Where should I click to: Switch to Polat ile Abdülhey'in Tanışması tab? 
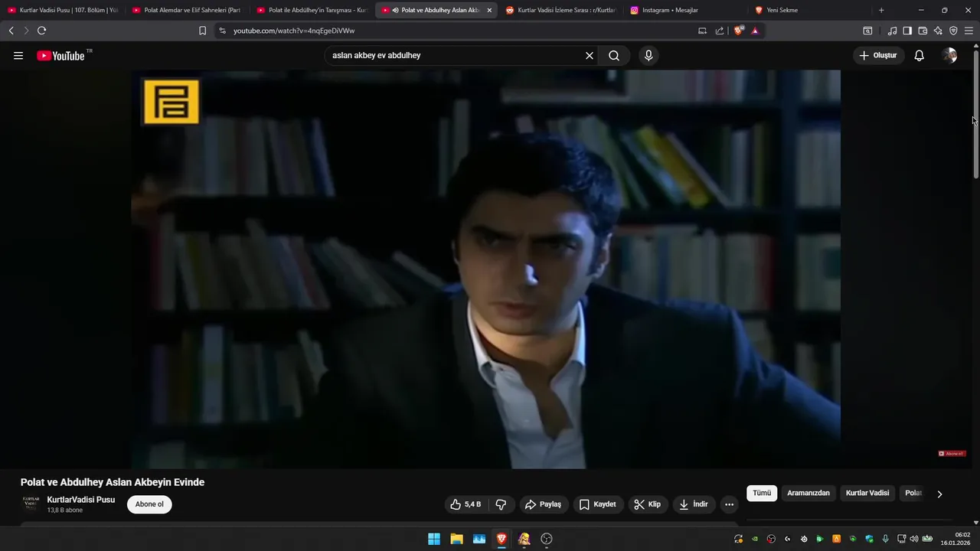(312, 10)
